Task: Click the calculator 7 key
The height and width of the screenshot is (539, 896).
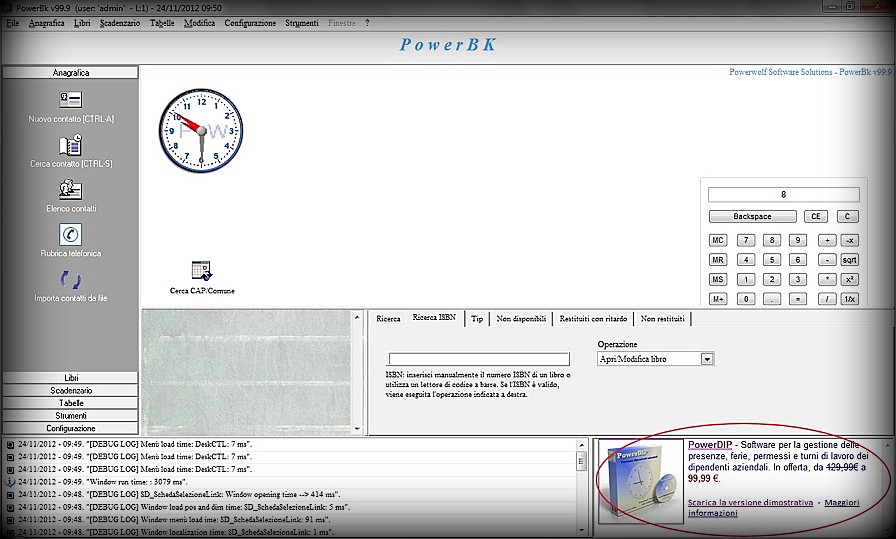Action: coord(746,241)
